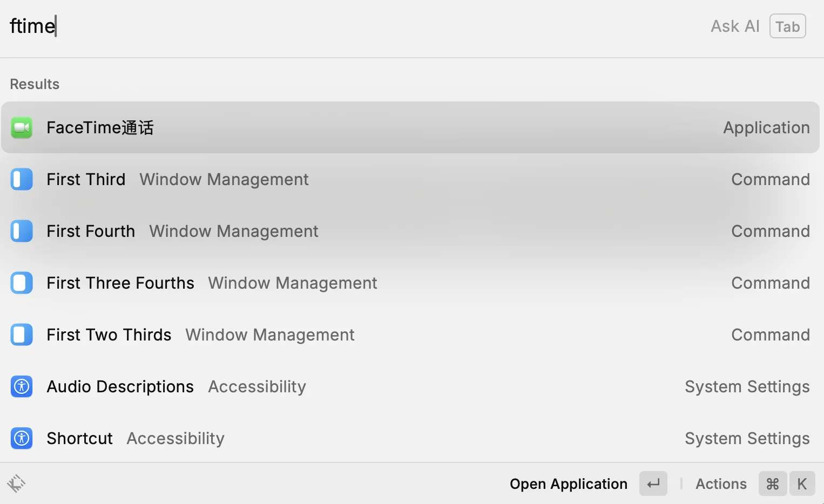Click the First Two Thirds icon
This screenshot has height=504, width=824.
[22, 335]
